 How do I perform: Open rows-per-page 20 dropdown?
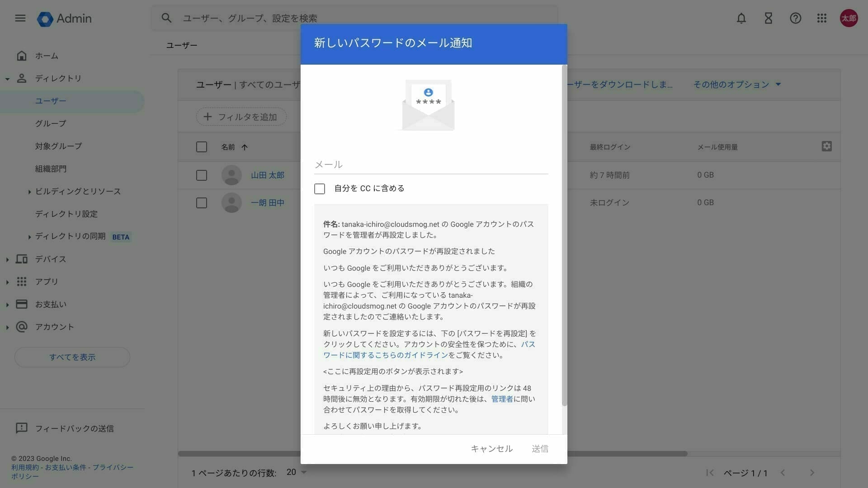click(x=297, y=472)
